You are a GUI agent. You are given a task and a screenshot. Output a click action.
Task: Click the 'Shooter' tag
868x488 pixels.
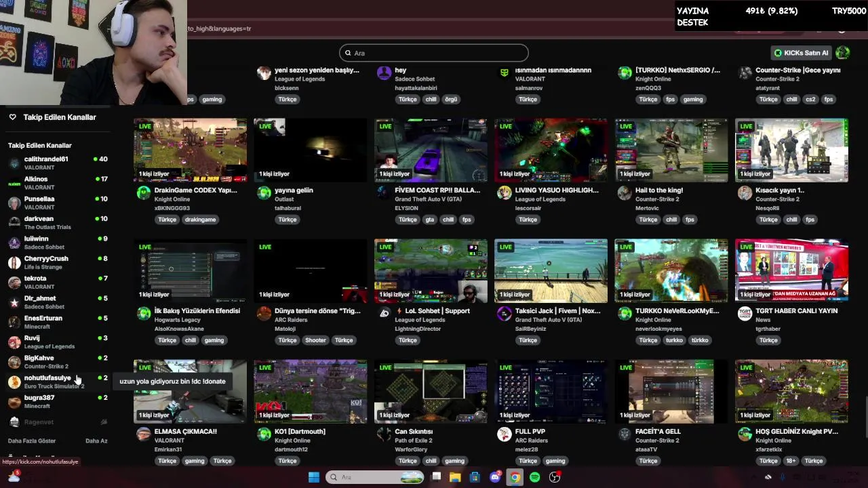tap(315, 340)
